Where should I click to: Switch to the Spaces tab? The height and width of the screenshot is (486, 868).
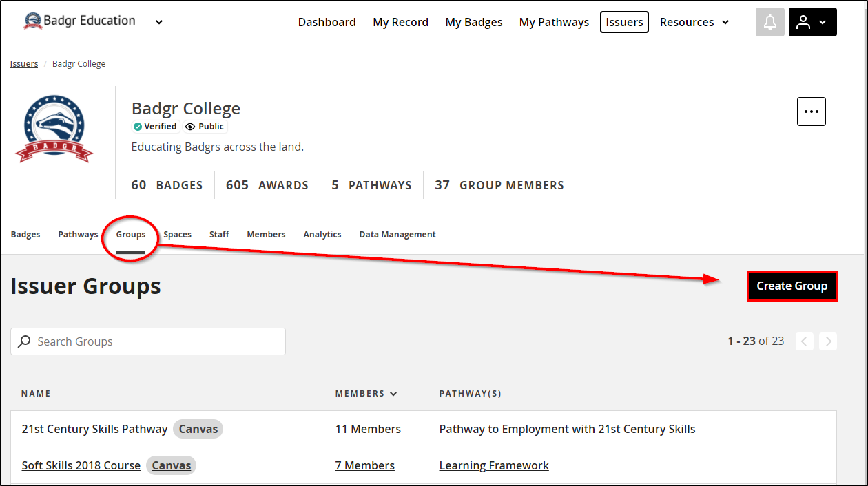[x=177, y=235]
